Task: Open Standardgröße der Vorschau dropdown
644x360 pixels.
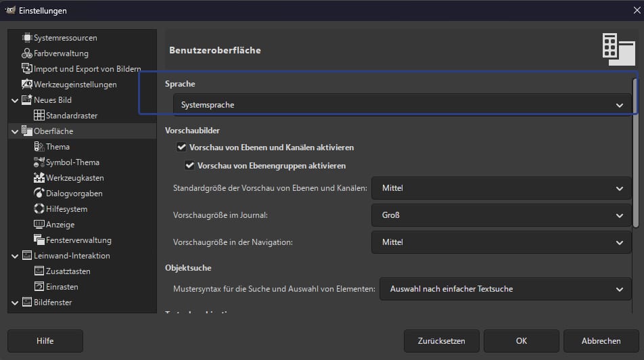Action: 501,188
